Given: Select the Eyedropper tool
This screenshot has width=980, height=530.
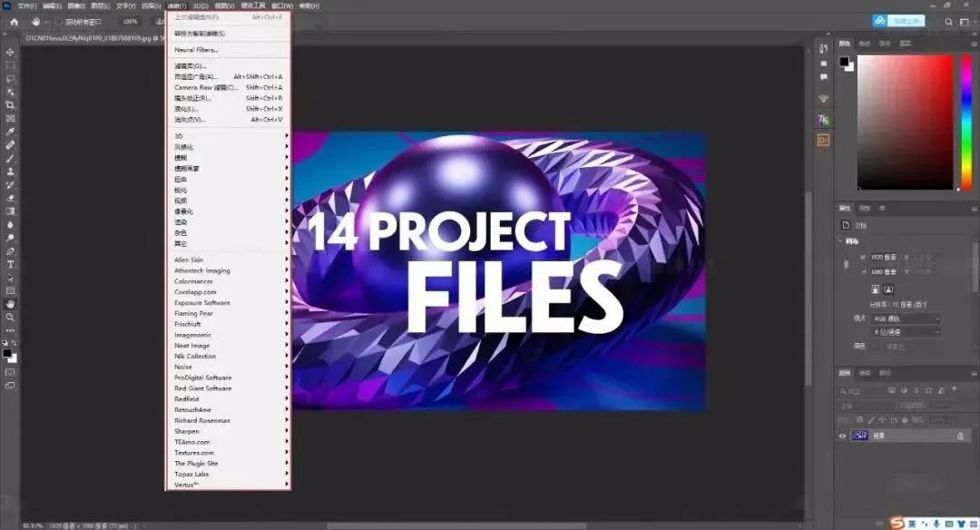Looking at the screenshot, I should pos(10,132).
